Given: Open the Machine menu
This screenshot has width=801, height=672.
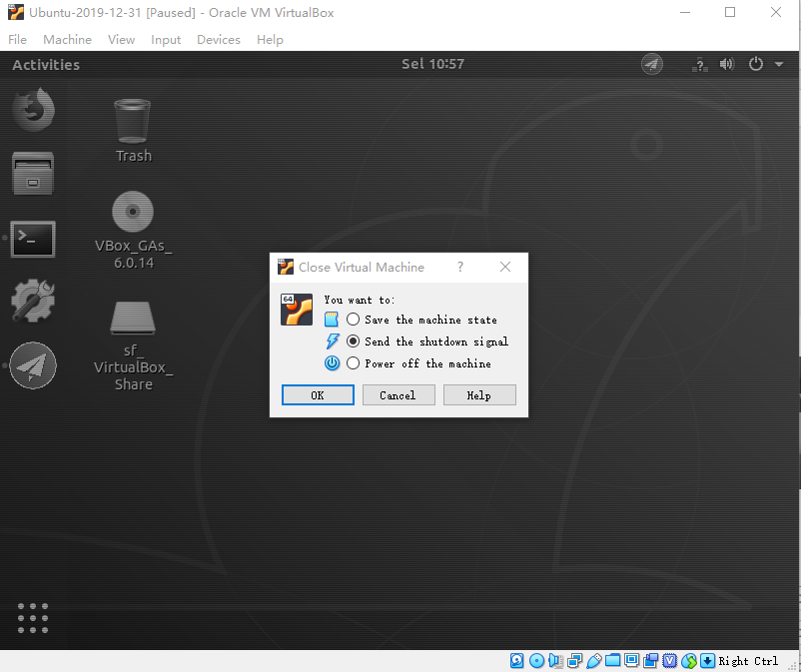Looking at the screenshot, I should click(68, 39).
